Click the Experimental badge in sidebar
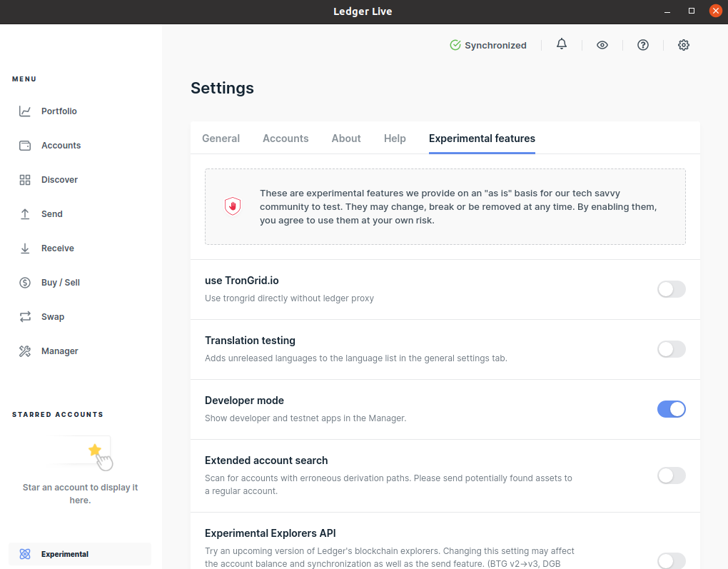Screen dimensions: 728x569 [64, 554]
